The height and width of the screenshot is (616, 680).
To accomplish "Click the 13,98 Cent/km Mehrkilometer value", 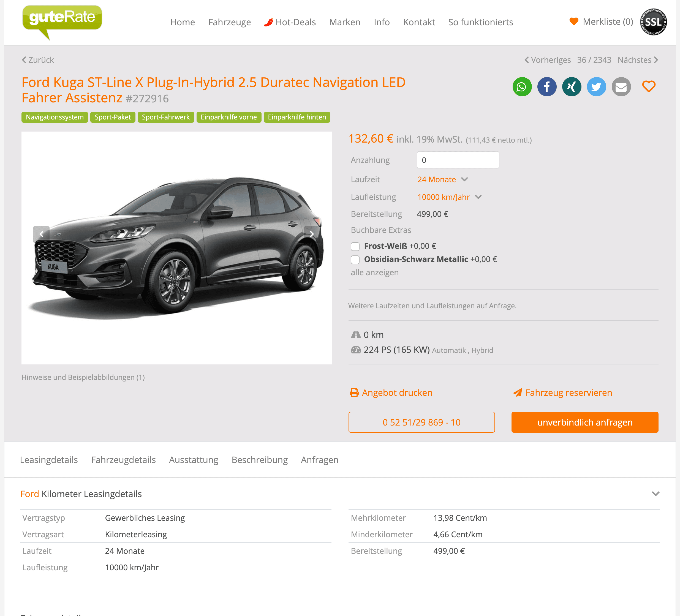I will [460, 518].
